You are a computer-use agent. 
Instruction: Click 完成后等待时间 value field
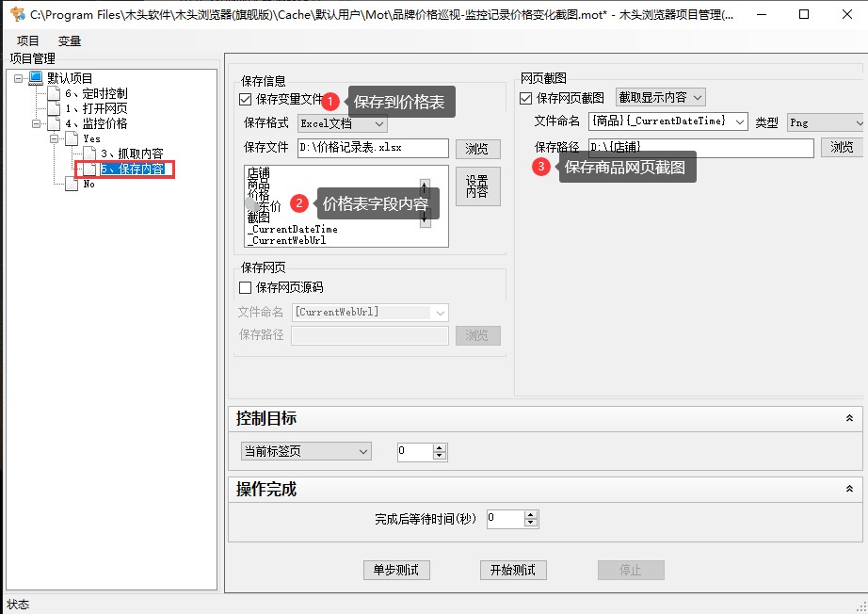click(x=506, y=519)
